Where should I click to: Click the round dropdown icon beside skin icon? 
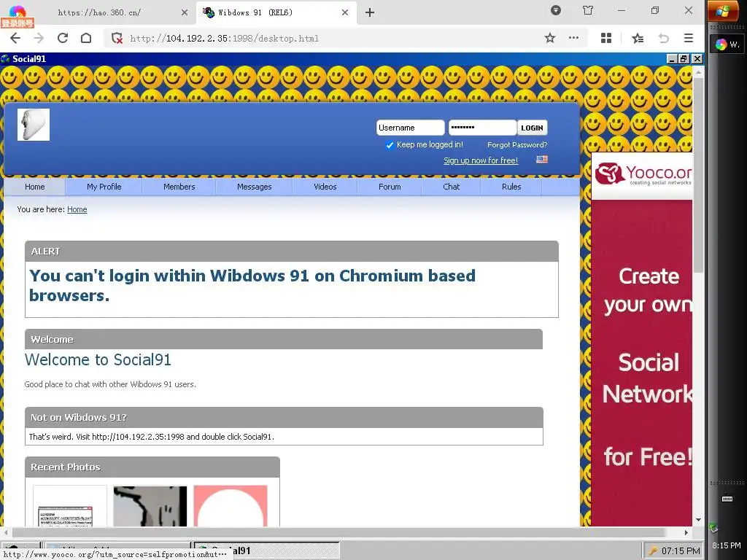555,10
